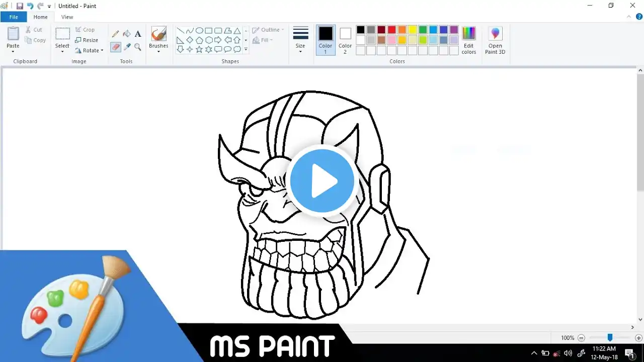Click the vertical scrollbar up arrow
644x362 pixels.
[x=640, y=70]
